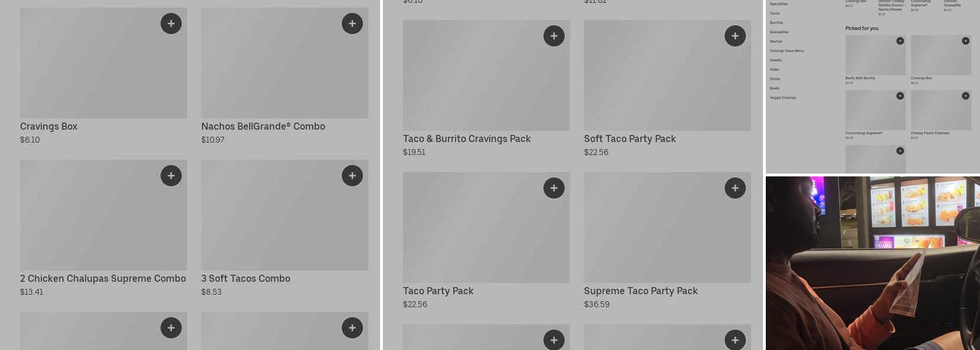Screen dimensions: 980x350
Task: Add Beefy Melt Burrito from Picked for you
Action: click(900, 41)
